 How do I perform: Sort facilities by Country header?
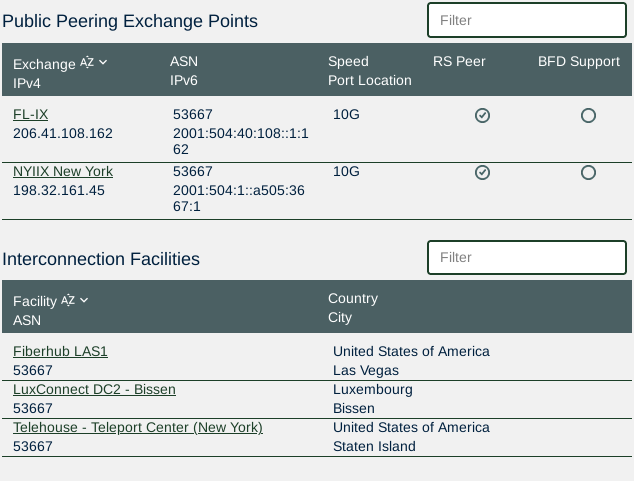(353, 299)
